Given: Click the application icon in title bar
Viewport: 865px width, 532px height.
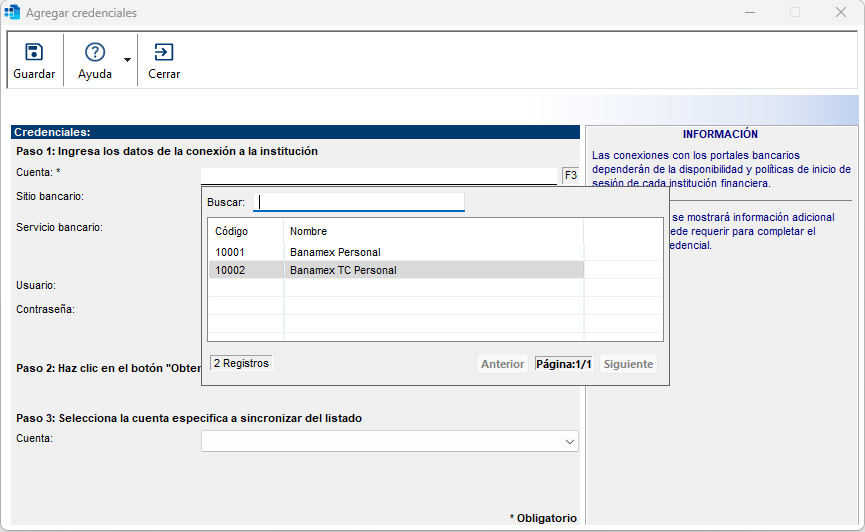Looking at the screenshot, I should 12,13.
